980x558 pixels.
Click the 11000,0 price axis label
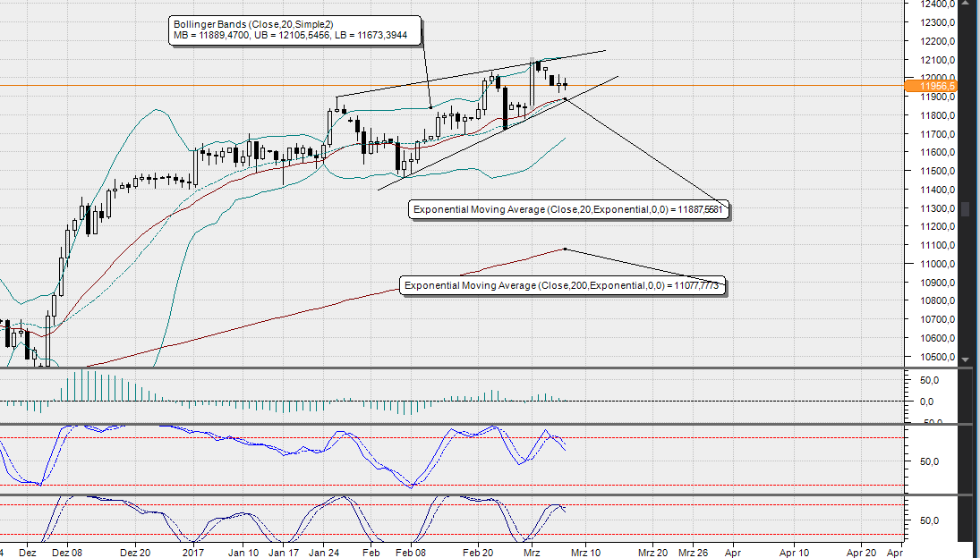[937, 264]
